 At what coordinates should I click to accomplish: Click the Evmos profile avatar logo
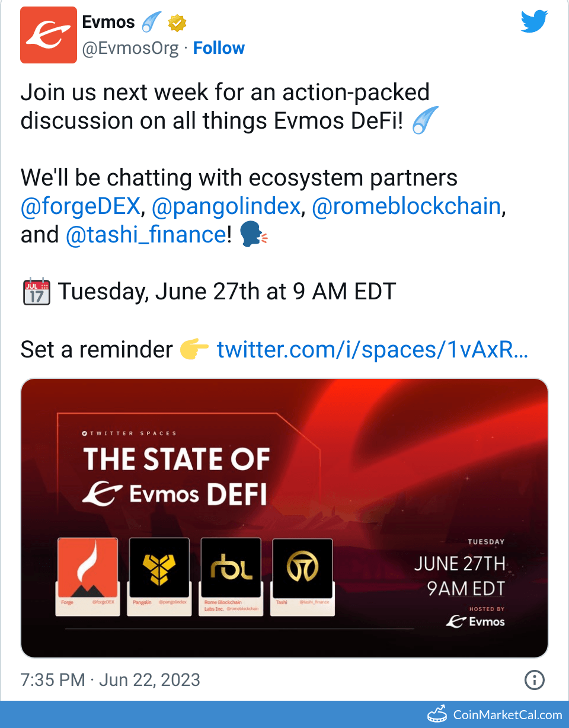49,35
